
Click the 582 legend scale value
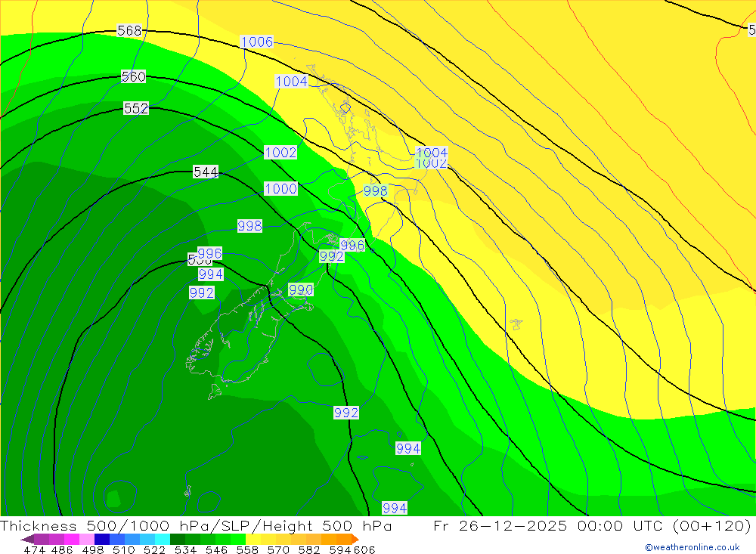[309, 550]
